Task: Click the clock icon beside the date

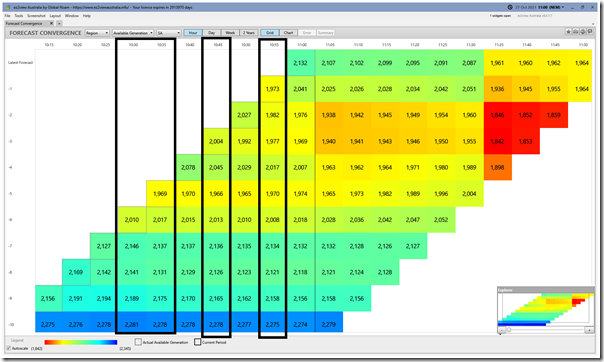Action: [x=510, y=7]
